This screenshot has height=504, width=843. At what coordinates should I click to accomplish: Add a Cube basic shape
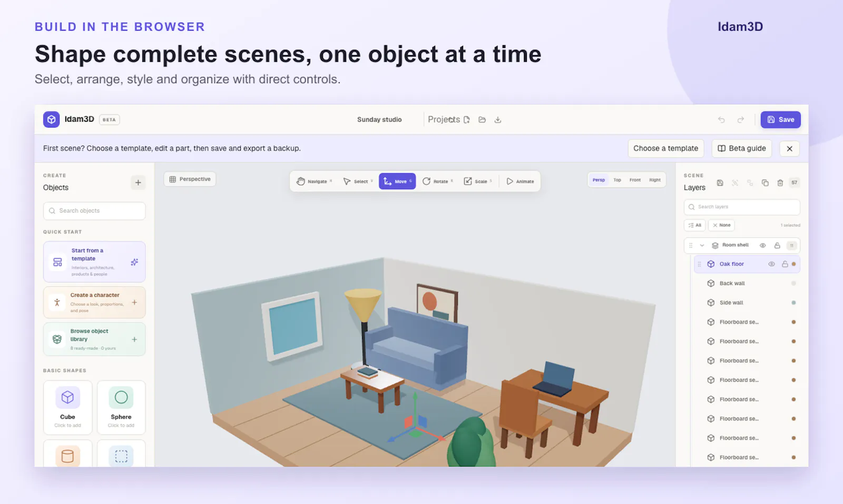coord(67,407)
